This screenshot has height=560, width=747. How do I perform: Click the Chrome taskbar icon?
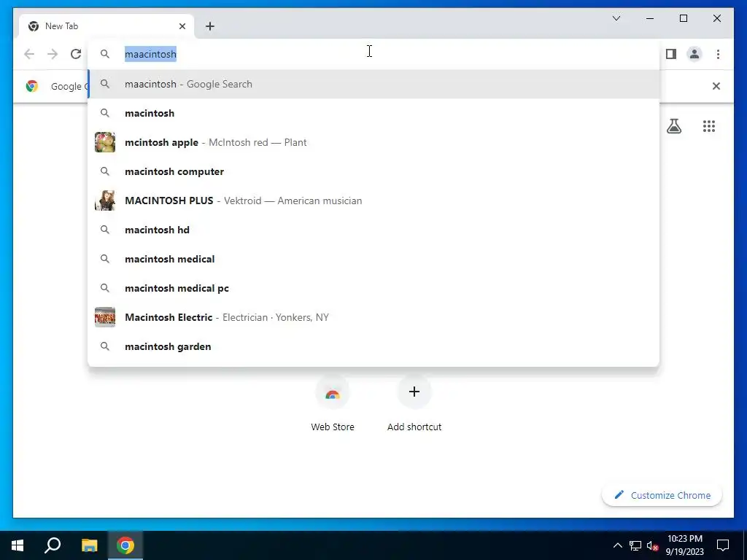tap(125, 545)
